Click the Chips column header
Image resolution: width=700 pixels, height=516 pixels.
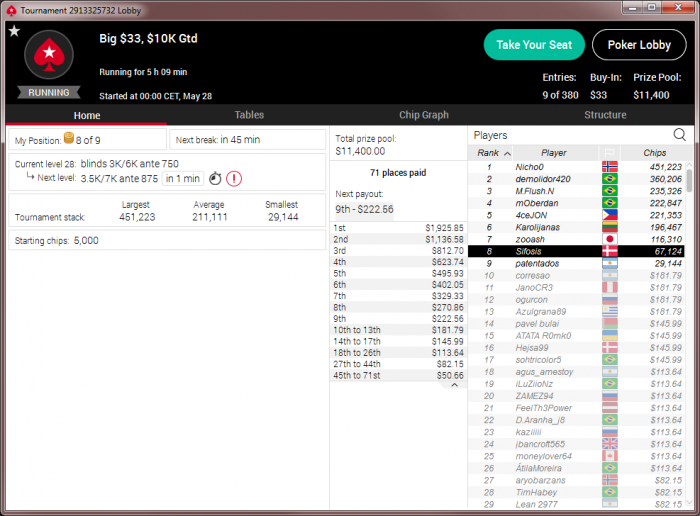[654, 153]
